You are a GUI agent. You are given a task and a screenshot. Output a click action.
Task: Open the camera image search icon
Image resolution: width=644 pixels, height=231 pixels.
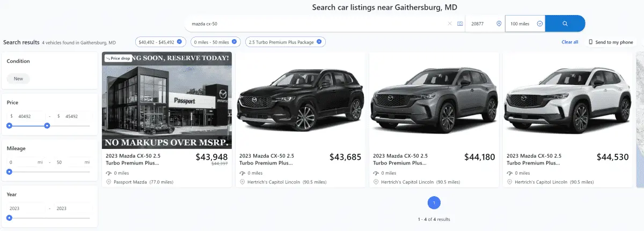click(x=460, y=24)
